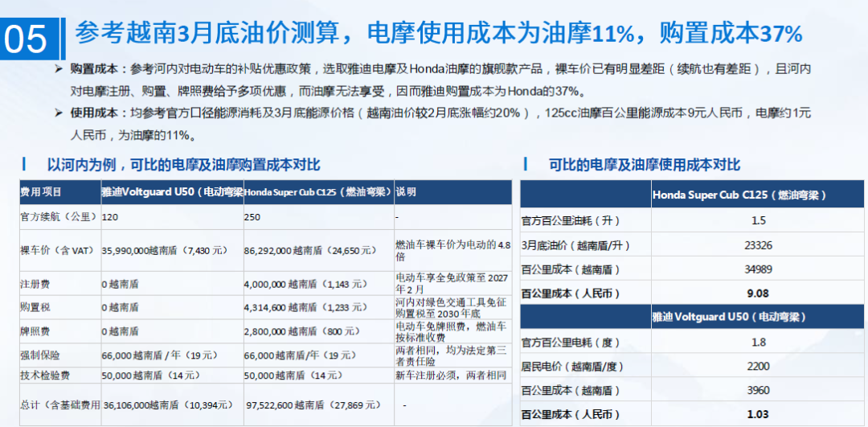Click the note 两者相同，均为法定第三者责任险
This screenshot has width=868, height=427.
(452, 355)
